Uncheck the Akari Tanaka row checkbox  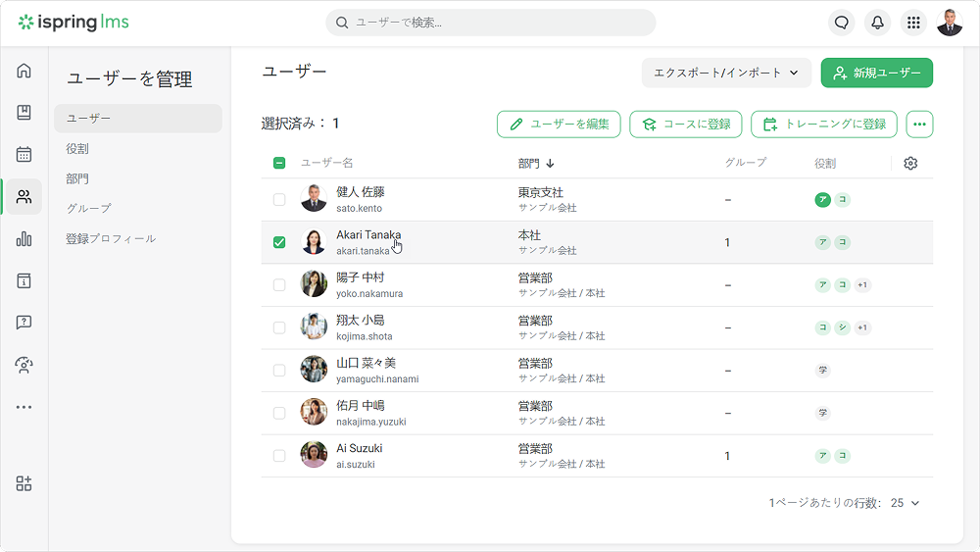[x=279, y=242]
